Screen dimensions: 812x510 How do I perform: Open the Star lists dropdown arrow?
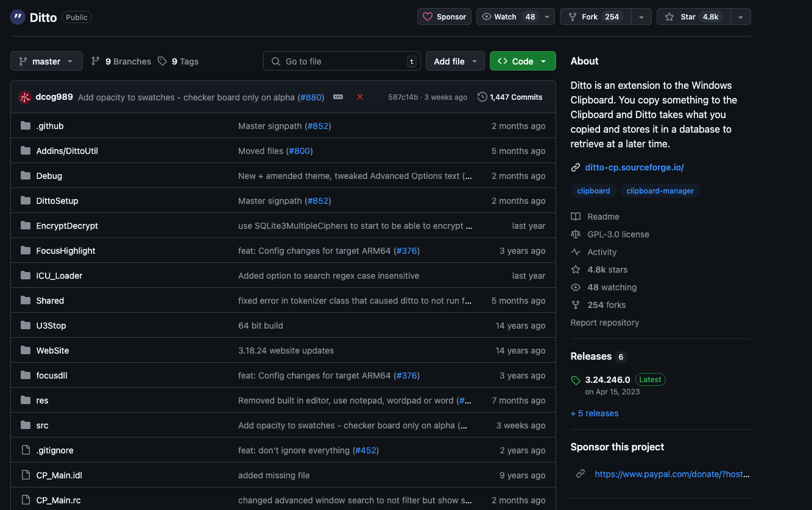[x=740, y=17]
